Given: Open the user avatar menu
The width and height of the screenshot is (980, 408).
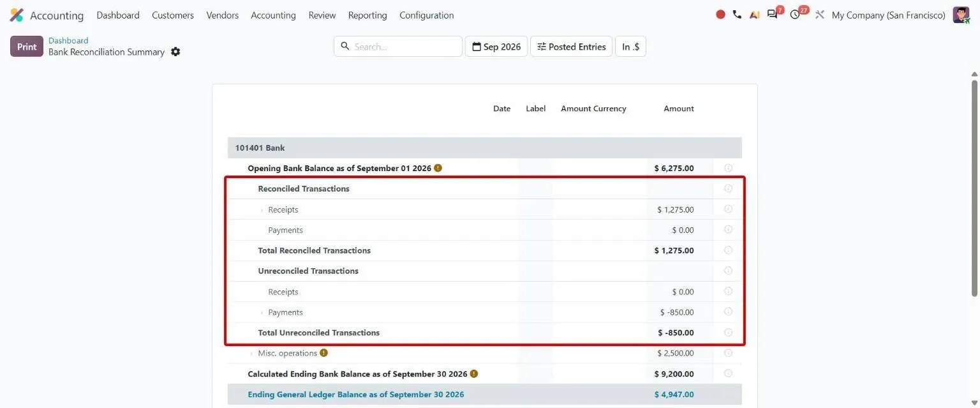Looking at the screenshot, I should point(961,15).
